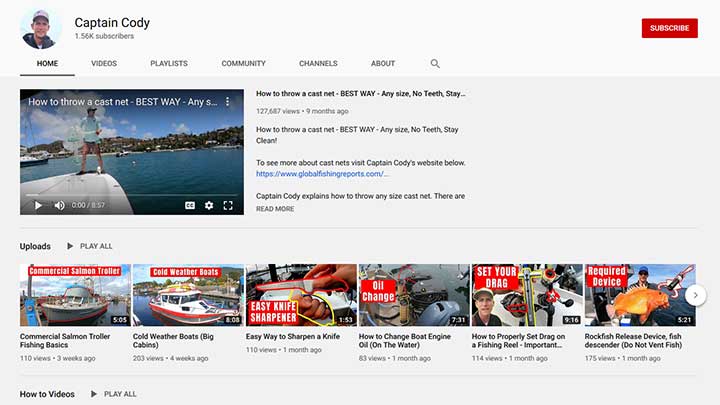Click title 'Cold Weather Boats (Big Cabins)'
The width and height of the screenshot is (720, 405).
click(x=173, y=341)
